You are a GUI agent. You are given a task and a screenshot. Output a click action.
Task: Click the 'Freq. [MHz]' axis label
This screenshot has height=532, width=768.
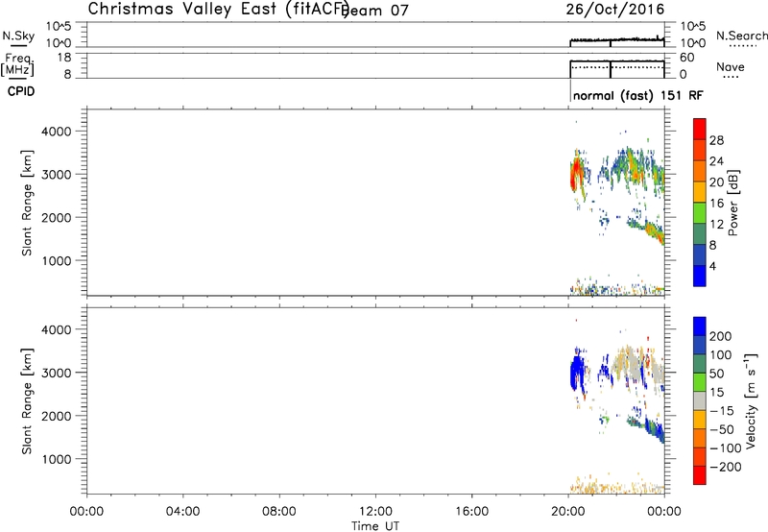pyautogui.click(x=17, y=64)
